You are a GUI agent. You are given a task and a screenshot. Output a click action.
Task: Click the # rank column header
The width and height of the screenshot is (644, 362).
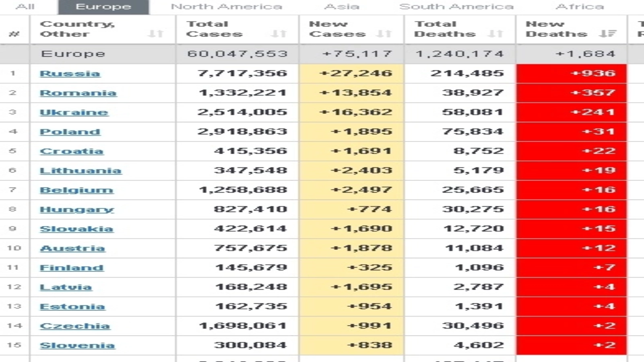[x=14, y=34]
